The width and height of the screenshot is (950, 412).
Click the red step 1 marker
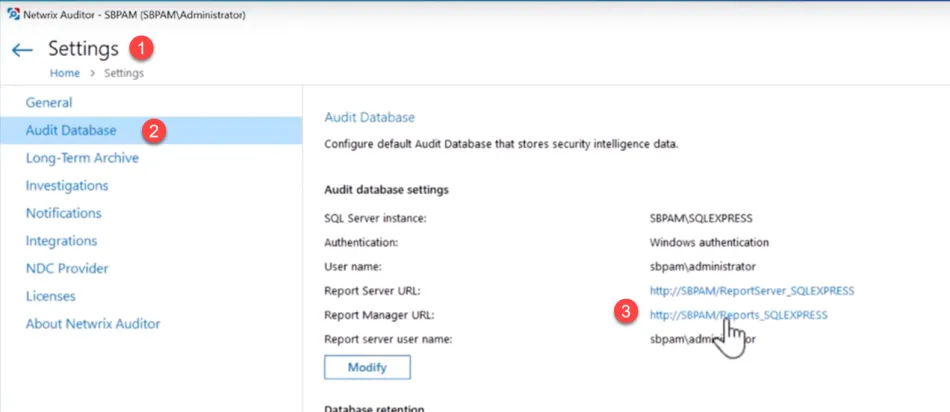(x=141, y=48)
